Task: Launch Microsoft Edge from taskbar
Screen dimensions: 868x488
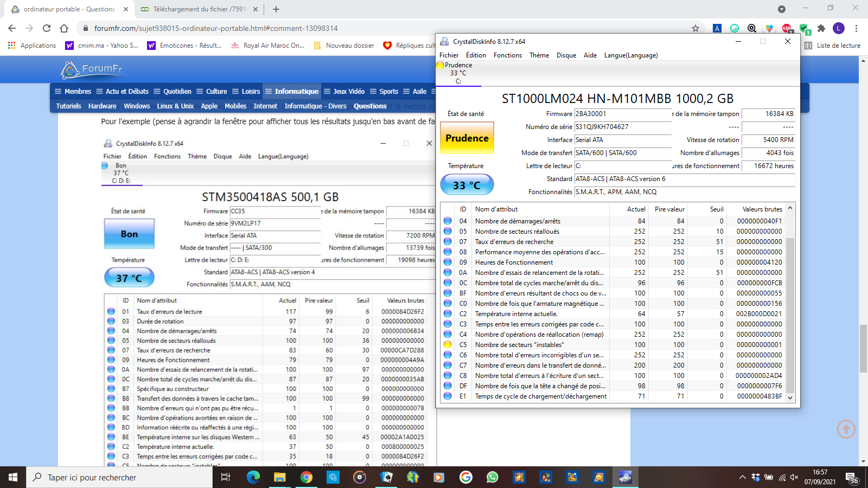Action: click(253, 477)
